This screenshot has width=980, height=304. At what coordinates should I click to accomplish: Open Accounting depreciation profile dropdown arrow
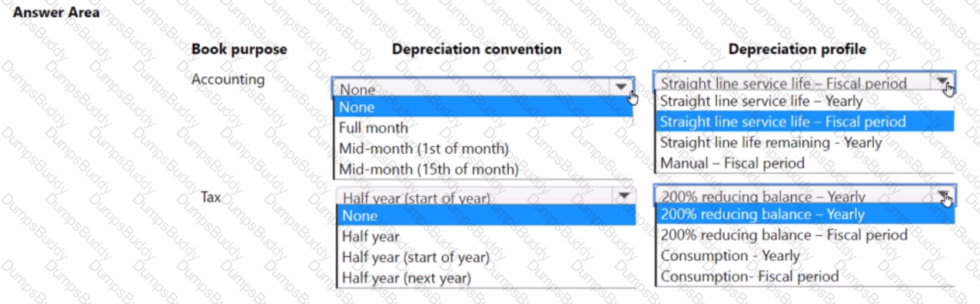tap(942, 82)
